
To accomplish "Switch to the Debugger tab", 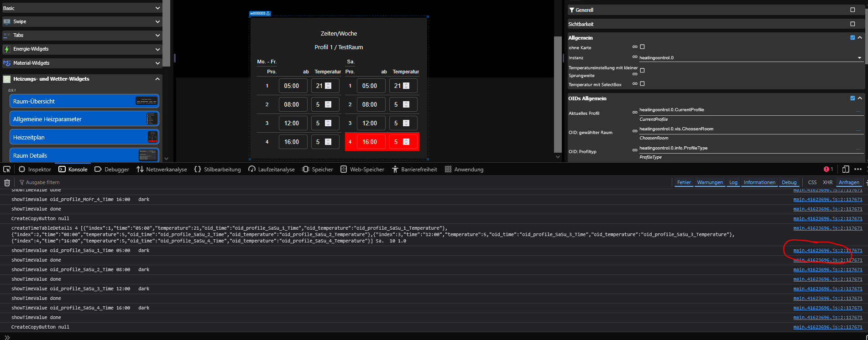I will [112, 169].
